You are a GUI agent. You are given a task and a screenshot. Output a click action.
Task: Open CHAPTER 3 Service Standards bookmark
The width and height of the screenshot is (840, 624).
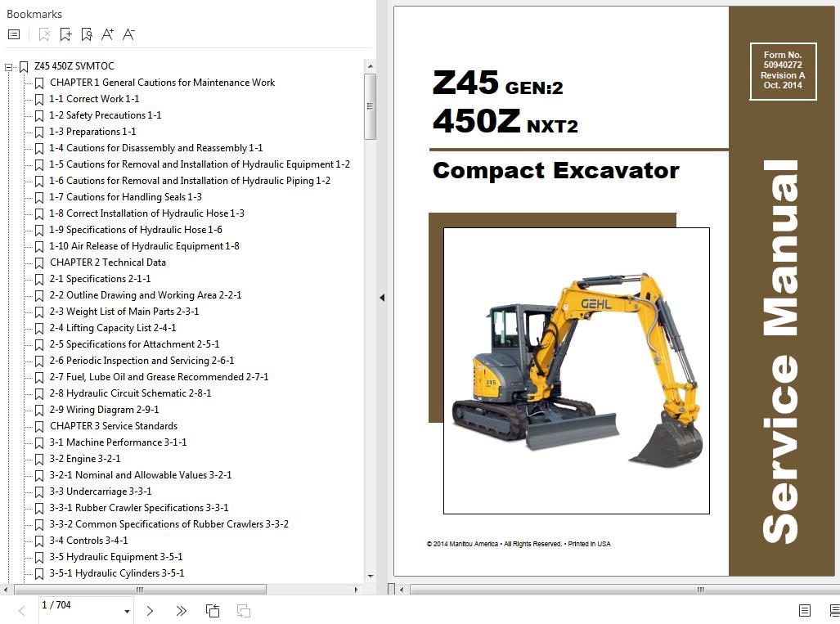point(113,426)
